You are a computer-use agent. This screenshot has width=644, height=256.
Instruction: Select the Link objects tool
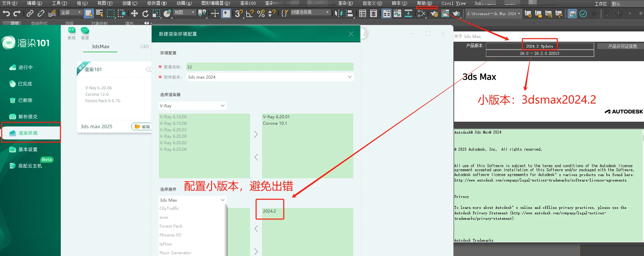coord(30,14)
